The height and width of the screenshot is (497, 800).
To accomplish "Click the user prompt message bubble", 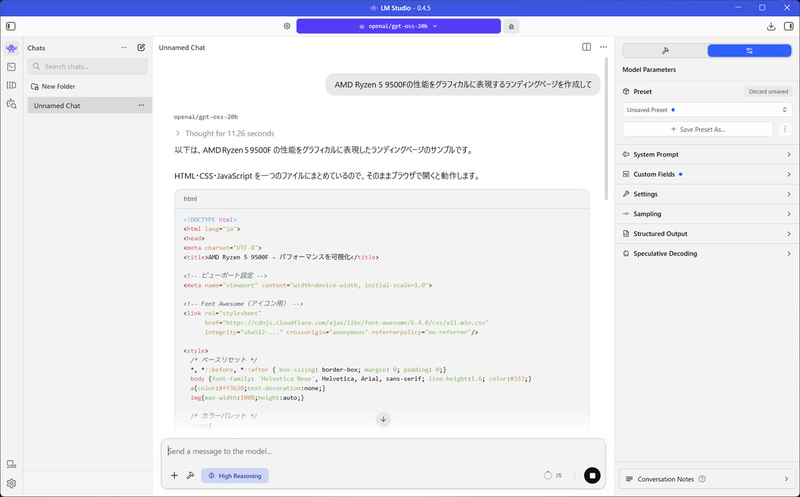I will (463, 85).
